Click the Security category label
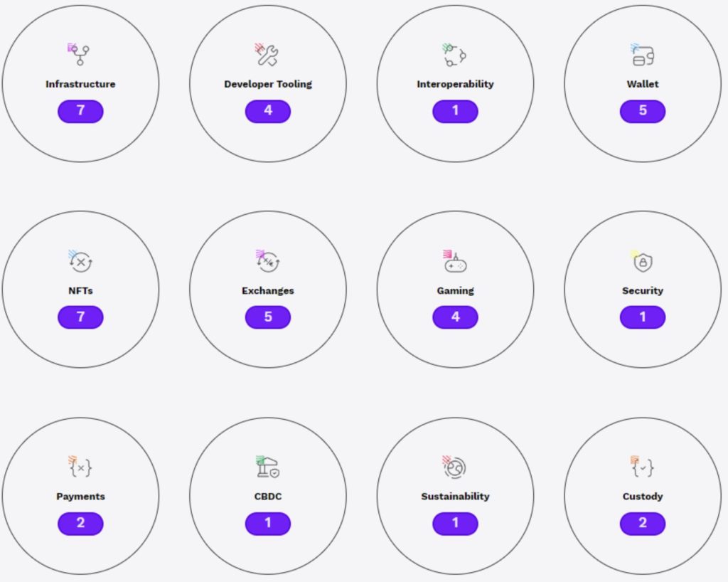Viewport: 728px width, 582px height. click(x=643, y=290)
